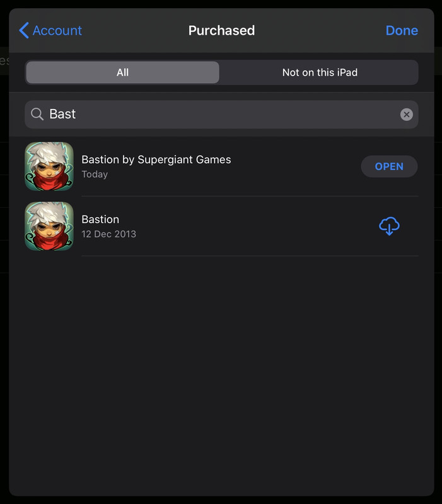Open the Bastion by Supergiant Games app icon
Screen dimensions: 442x504
point(49,166)
